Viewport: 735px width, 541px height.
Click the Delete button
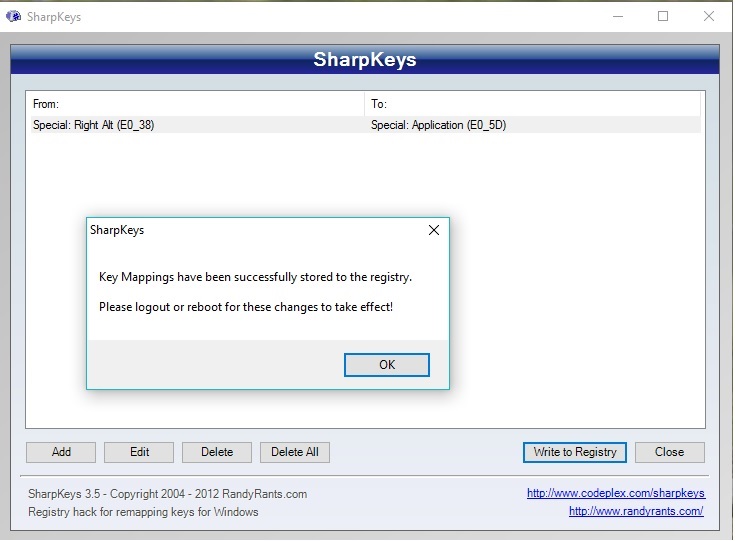tap(217, 452)
